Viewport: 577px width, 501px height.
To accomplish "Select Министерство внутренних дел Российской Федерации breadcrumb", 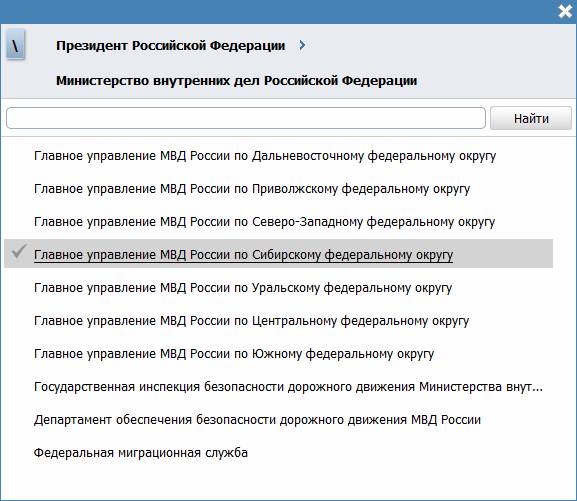I will tap(236, 81).
